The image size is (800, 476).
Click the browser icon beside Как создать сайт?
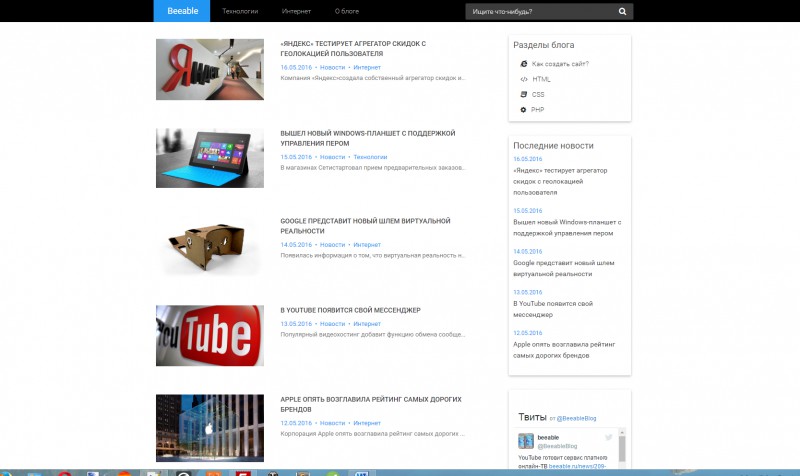coord(523,64)
